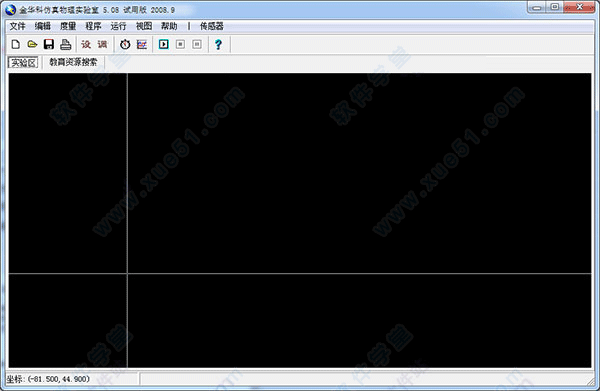
Task: Create a new file with blank page icon
Action: tap(15, 44)
